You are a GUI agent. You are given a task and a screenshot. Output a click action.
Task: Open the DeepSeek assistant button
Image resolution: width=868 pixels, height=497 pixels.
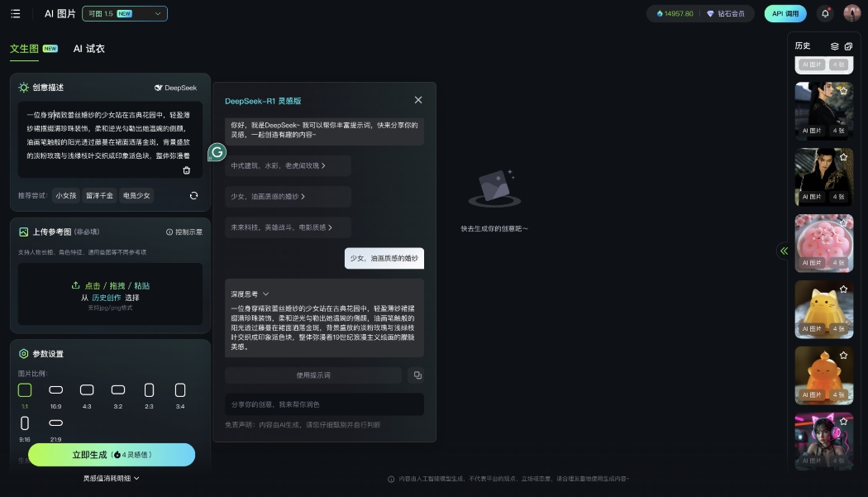coord(175,88)
